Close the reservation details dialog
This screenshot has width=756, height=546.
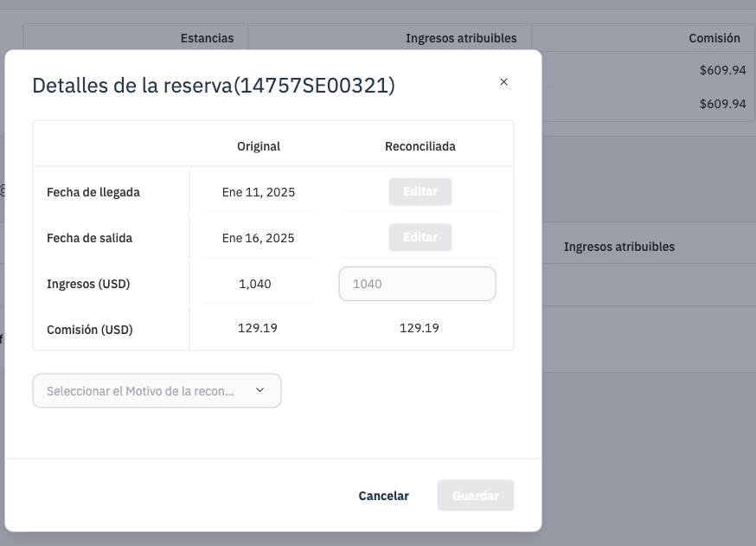503,82
